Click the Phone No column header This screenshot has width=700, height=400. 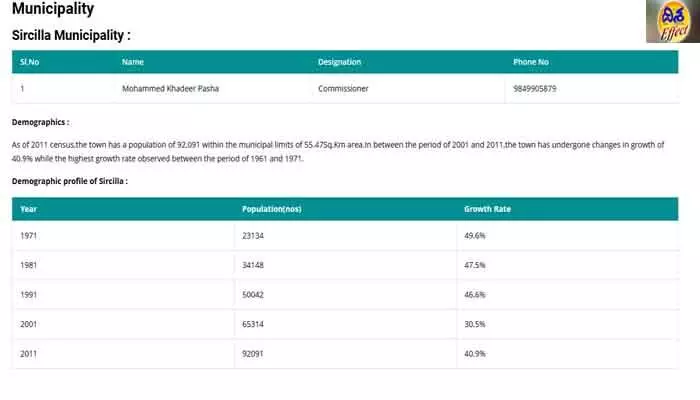(531, 62)
